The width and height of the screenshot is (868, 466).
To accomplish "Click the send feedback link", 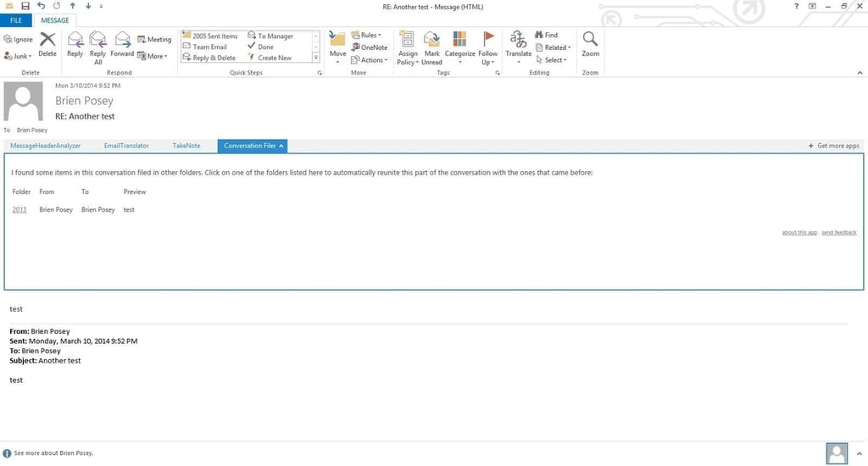I will pos(838,232).
